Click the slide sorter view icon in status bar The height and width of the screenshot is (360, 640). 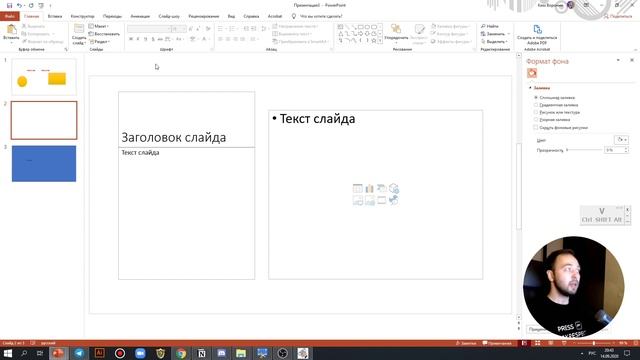(538, 343)
